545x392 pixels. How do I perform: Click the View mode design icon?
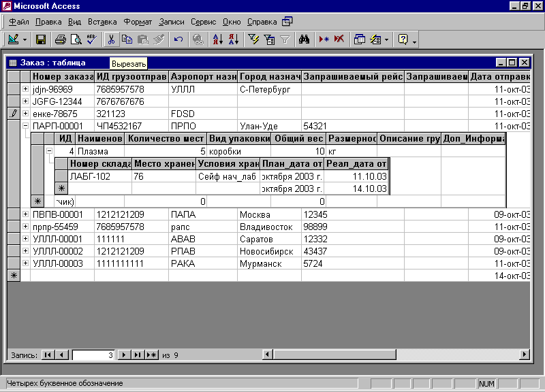[x=13, y=39]
